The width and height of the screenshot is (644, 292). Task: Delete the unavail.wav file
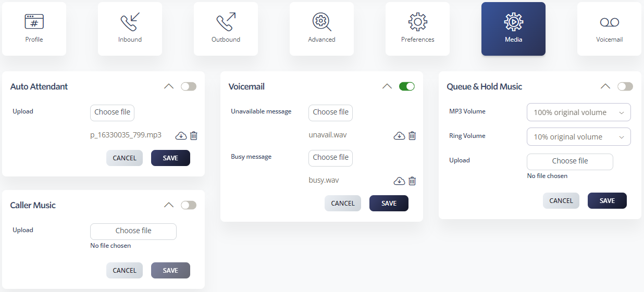pos(412,136)
